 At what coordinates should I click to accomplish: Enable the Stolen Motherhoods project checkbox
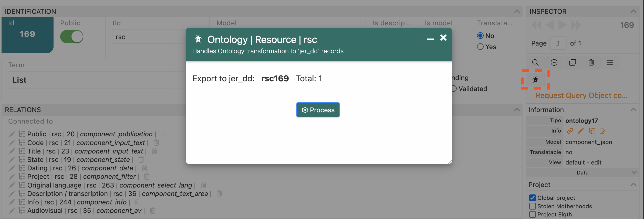[x=533, y=206]
